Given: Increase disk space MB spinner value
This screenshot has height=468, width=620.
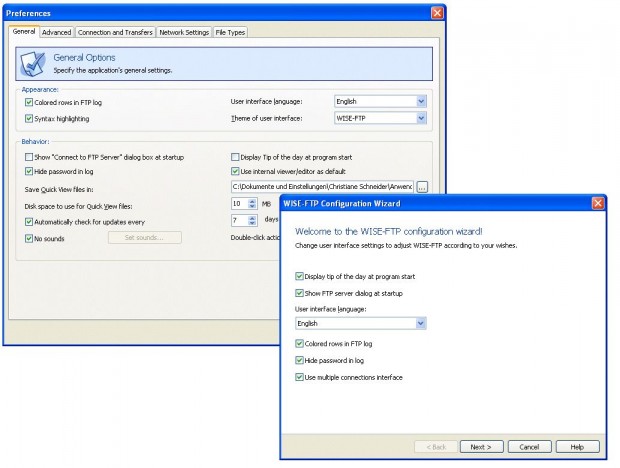Looking at the screenshot, I should [x=252, y=201].
